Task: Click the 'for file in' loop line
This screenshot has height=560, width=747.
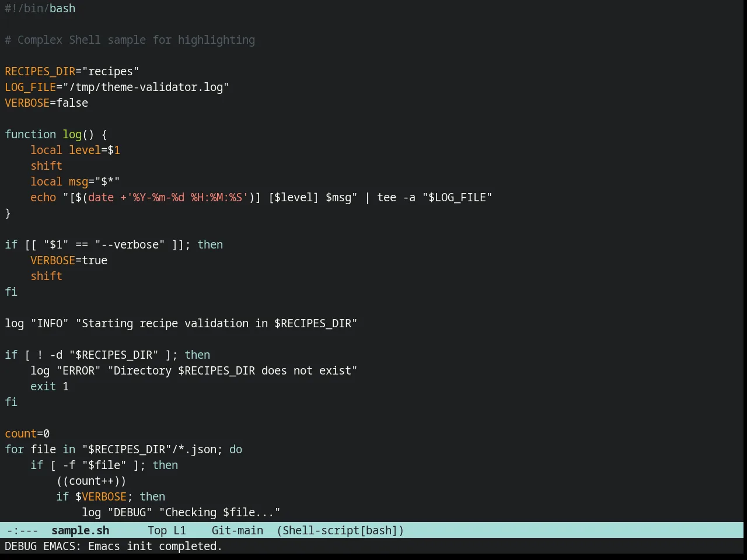Action: [x=124, y=449]
